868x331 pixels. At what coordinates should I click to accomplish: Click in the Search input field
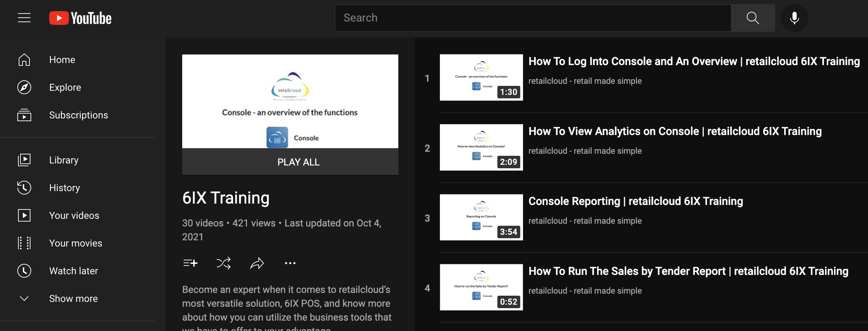tap(533, 18)
